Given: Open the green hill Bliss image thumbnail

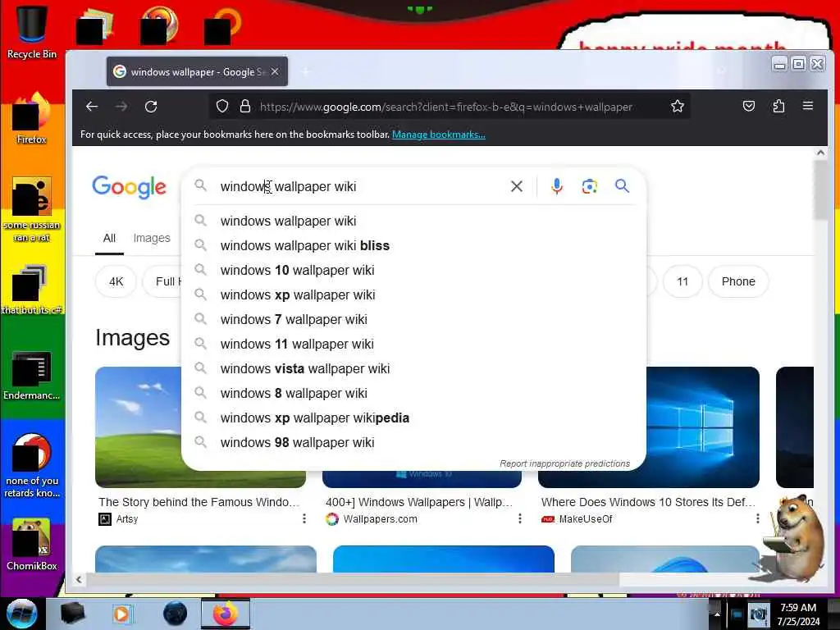Looking at the screenshot, I should 138,427.
